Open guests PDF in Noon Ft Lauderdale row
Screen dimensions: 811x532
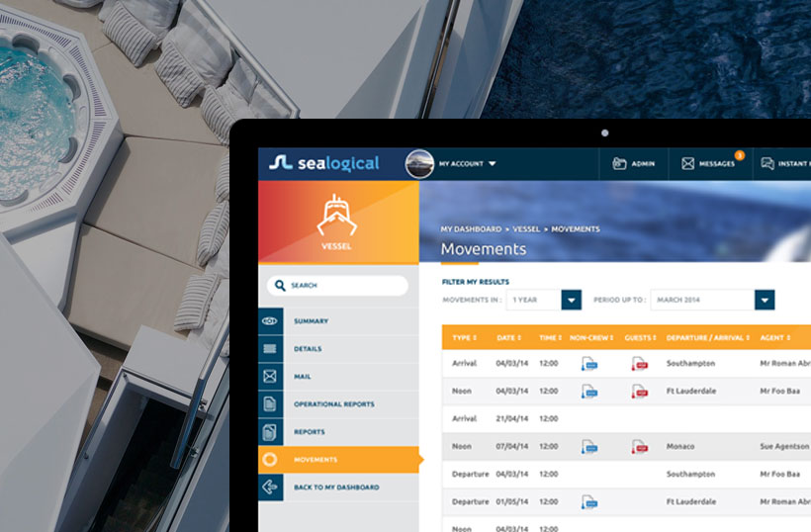pyautogui.click(x=639, y=392)
